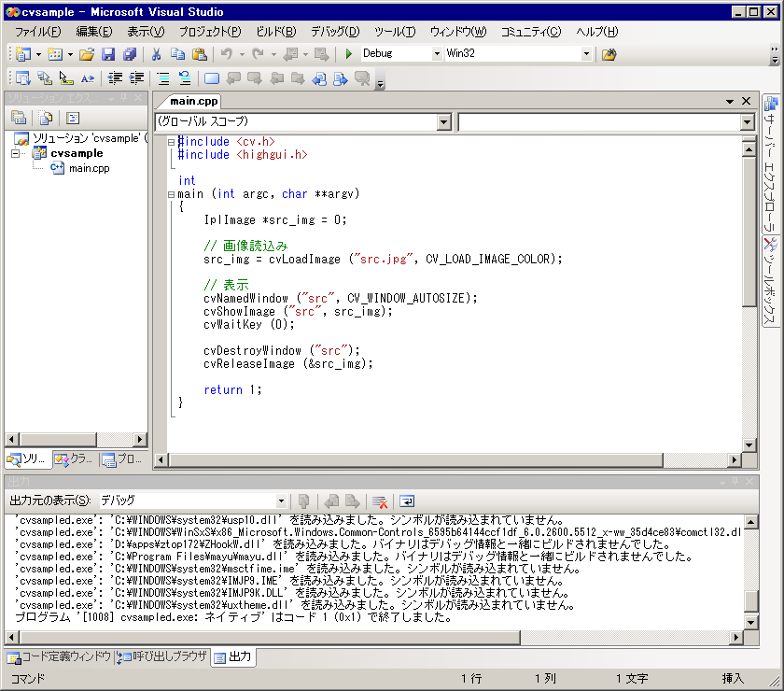Select the 出力 tab at the bottom

tap(233, 657)
